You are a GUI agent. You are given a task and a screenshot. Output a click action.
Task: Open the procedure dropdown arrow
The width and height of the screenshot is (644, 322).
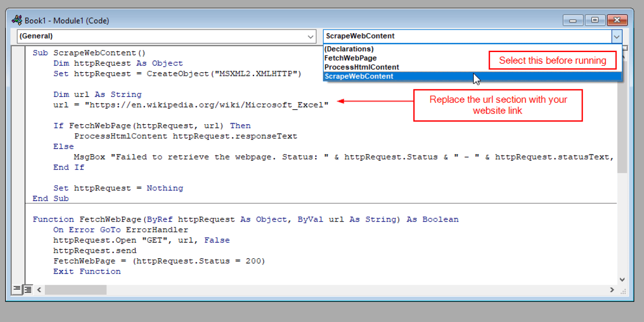[617, 37]
